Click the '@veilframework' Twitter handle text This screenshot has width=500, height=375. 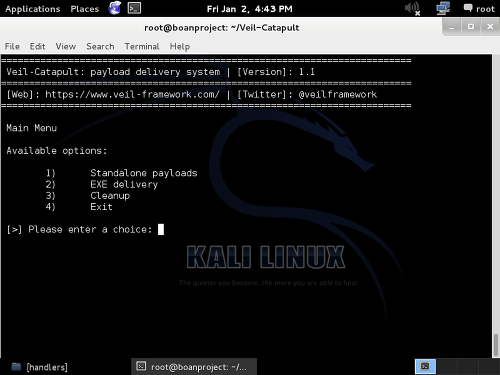click(x=338, y=94)
